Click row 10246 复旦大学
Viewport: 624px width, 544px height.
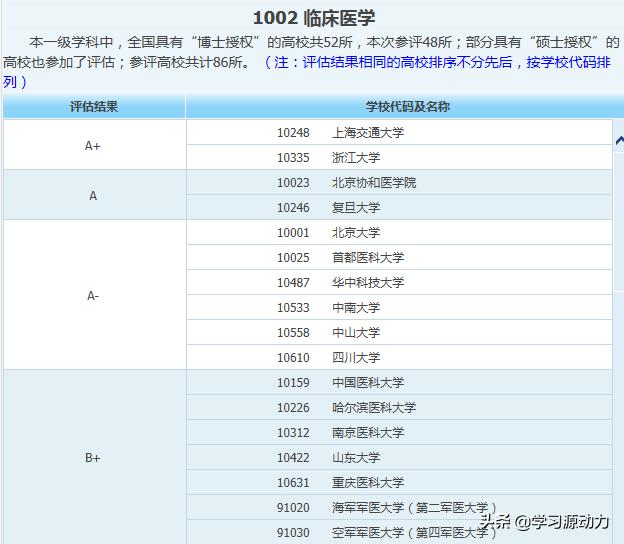[x=399, y=207]
